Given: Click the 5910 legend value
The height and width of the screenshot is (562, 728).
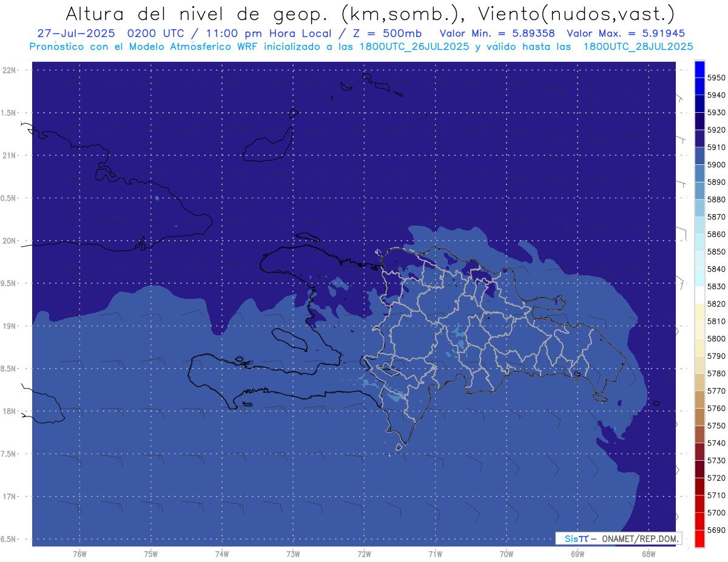Looking at the screenshot, I should 716,147.
